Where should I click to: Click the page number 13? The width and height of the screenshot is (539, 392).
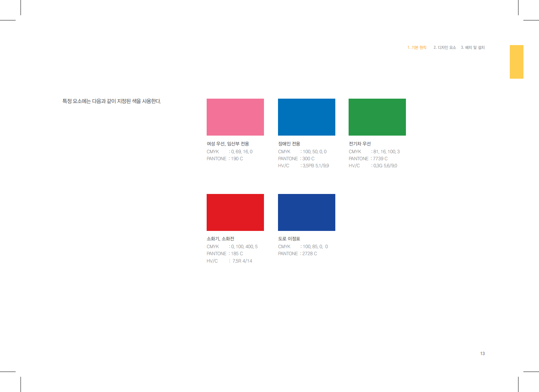(x=482, y=354)
